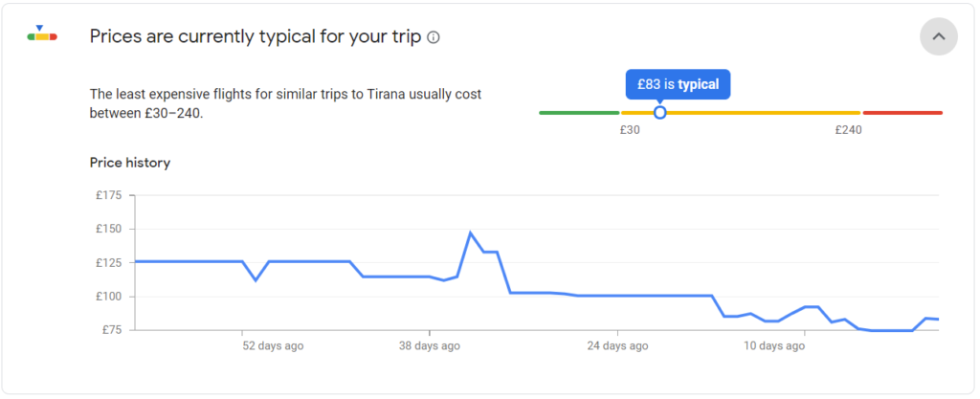
Task: Click the price level indicator icon
Action: (42, 35)
